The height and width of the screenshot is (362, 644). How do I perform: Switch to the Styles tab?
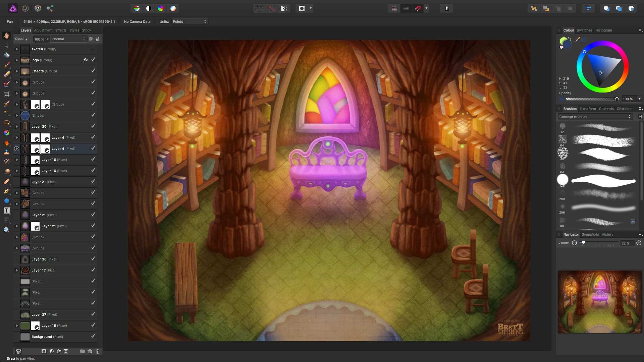[x=74, y=30]
